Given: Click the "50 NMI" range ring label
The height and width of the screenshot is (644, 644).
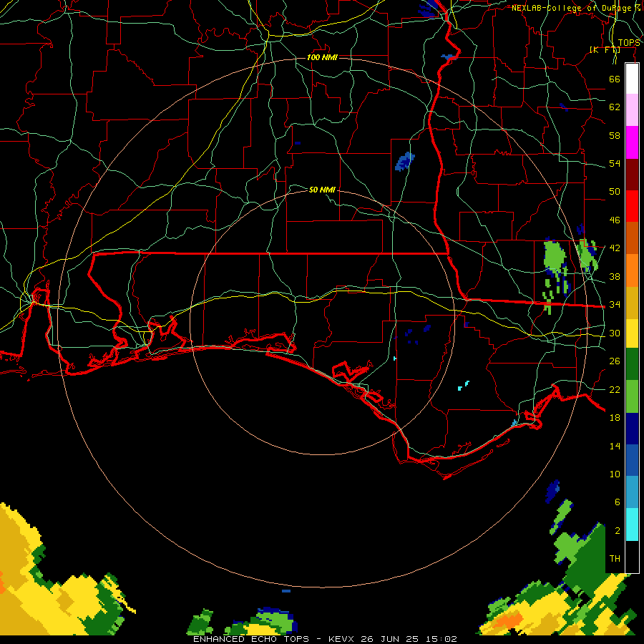Looking at the screenshot, I should pos(322,190).
